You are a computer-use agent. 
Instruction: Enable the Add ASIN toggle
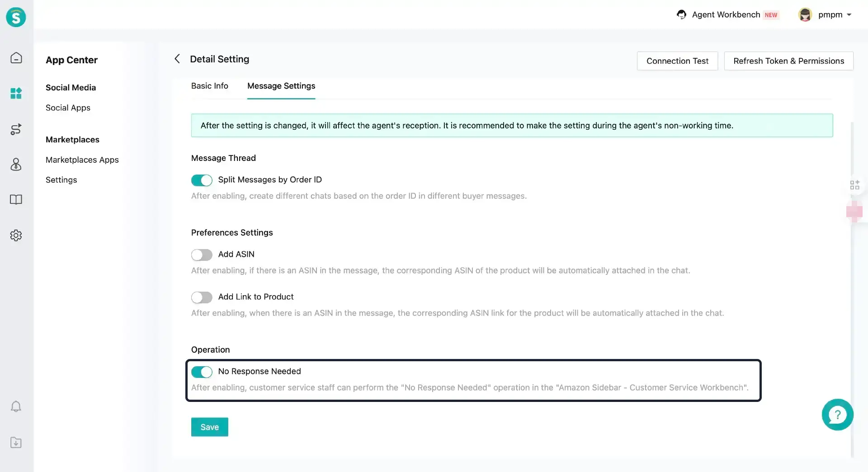(x=202, y=255)
